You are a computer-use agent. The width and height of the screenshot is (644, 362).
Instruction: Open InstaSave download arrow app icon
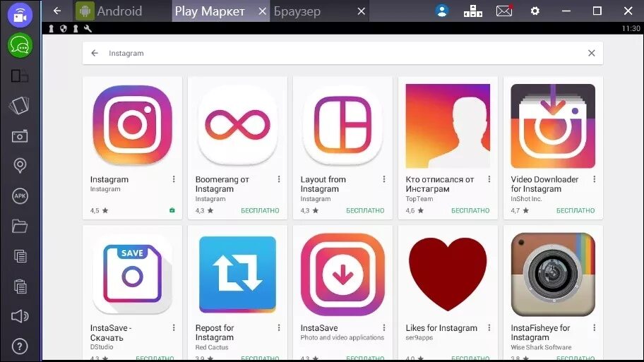coord(342,274)
